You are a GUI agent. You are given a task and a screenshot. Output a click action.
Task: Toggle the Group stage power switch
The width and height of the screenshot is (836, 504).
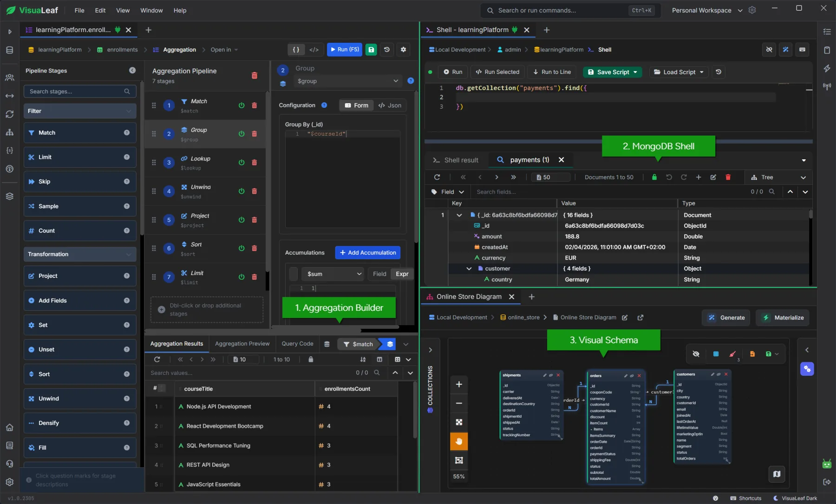pos(242,134)
